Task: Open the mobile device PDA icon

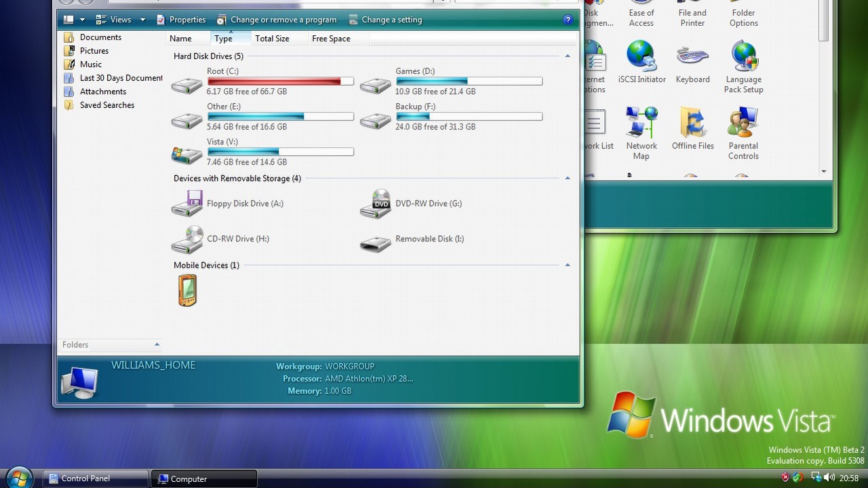Action: (187, 290)
